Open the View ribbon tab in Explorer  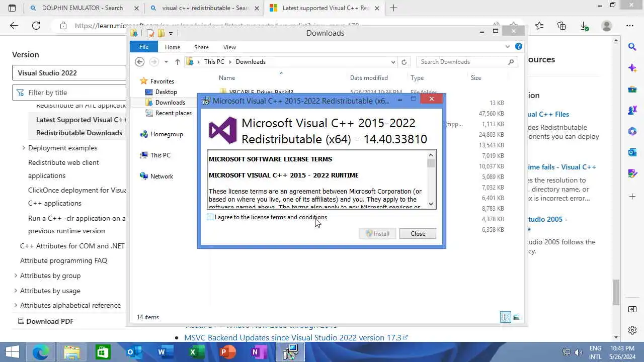tap(229, 47)
